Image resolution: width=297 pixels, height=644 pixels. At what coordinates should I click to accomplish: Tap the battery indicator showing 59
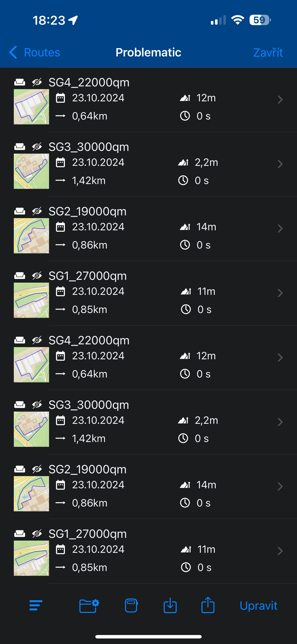[260, 20]
